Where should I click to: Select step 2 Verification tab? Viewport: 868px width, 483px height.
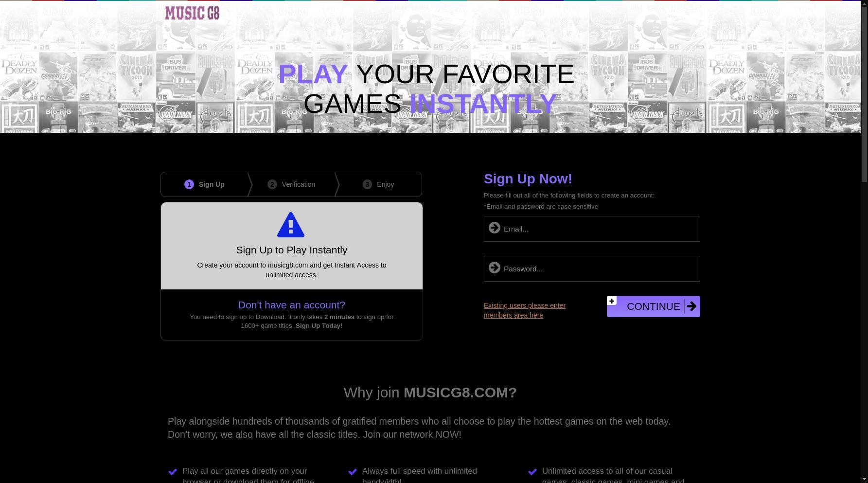coord(291,184)
